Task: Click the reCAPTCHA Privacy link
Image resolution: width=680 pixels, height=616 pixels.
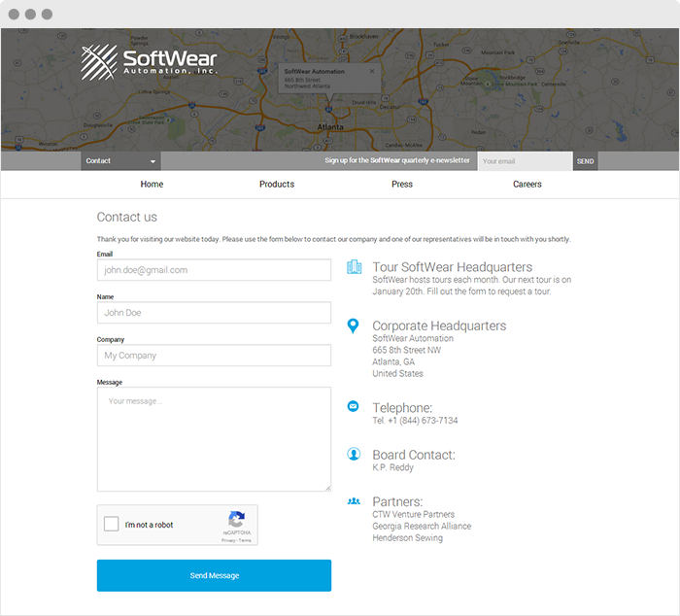Action: (x=227, y=540)
